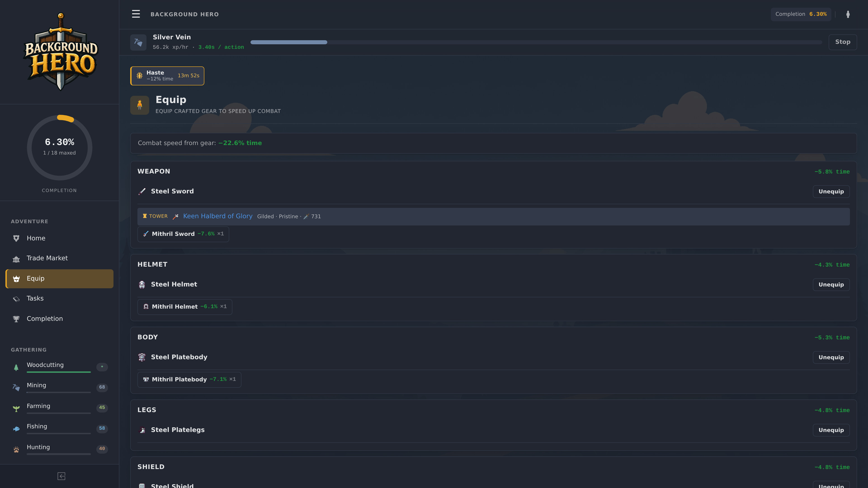Click the Haste buff icon
The height and width of the screenshot is (488, 868).
(139, 76)
